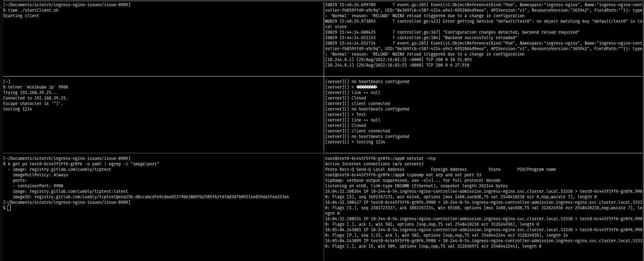
Task: Click the 'time ./startClient.sh' command line
Action: [x=31, y=10]
